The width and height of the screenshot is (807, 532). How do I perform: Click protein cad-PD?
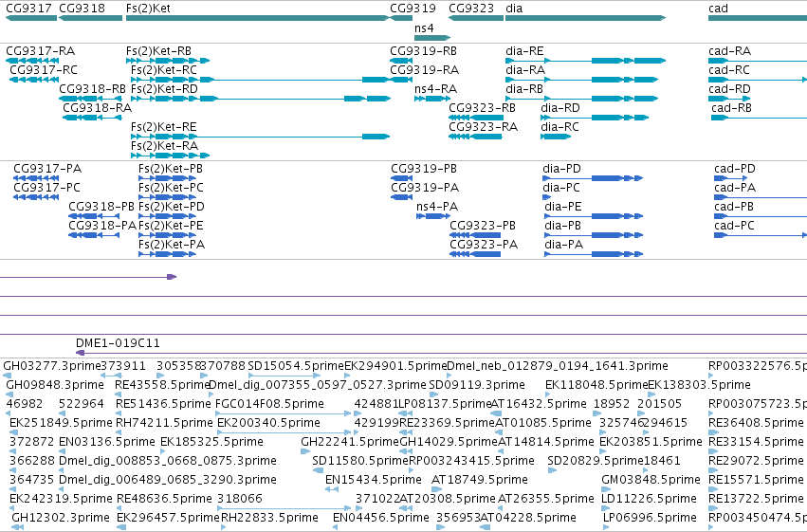[735, 169]
